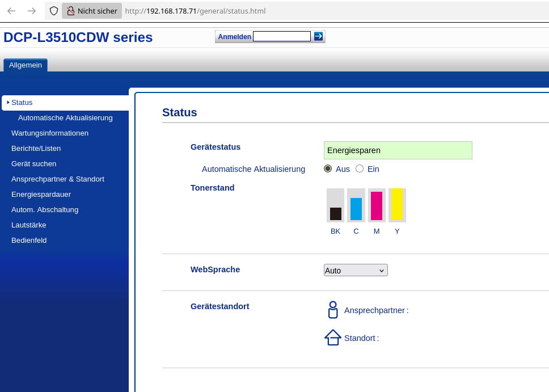Click the browser forward arrow
This screenshot has width=549, height=392.
click(32, 11)
